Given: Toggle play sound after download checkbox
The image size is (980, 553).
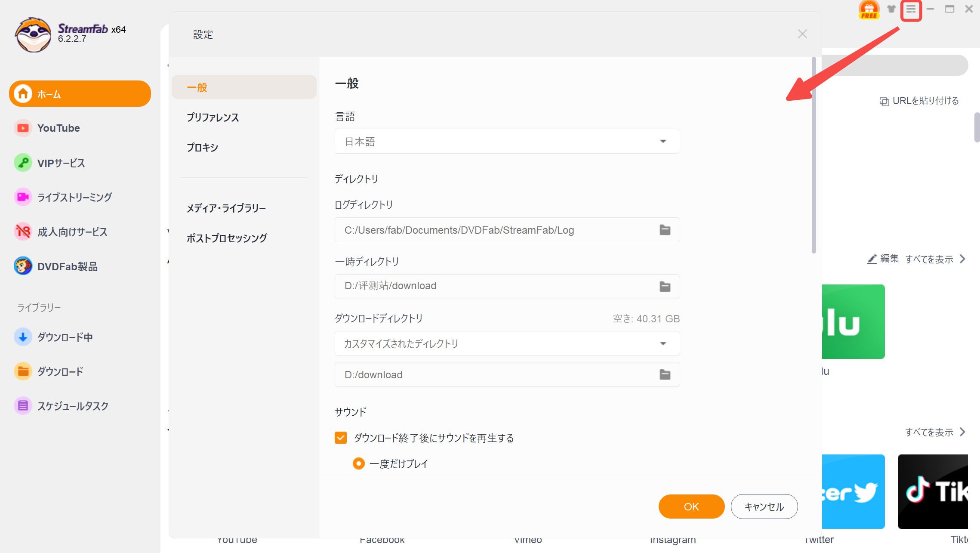Looking at the screenshot, I should coord(341,438).
